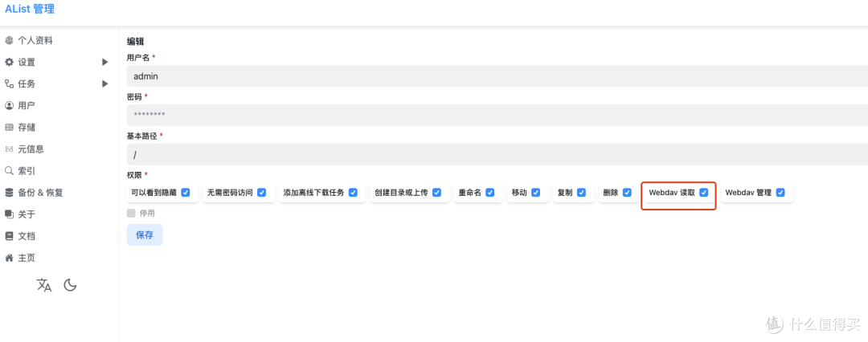Click the 用户 user icon

click(x=9, y=105)
